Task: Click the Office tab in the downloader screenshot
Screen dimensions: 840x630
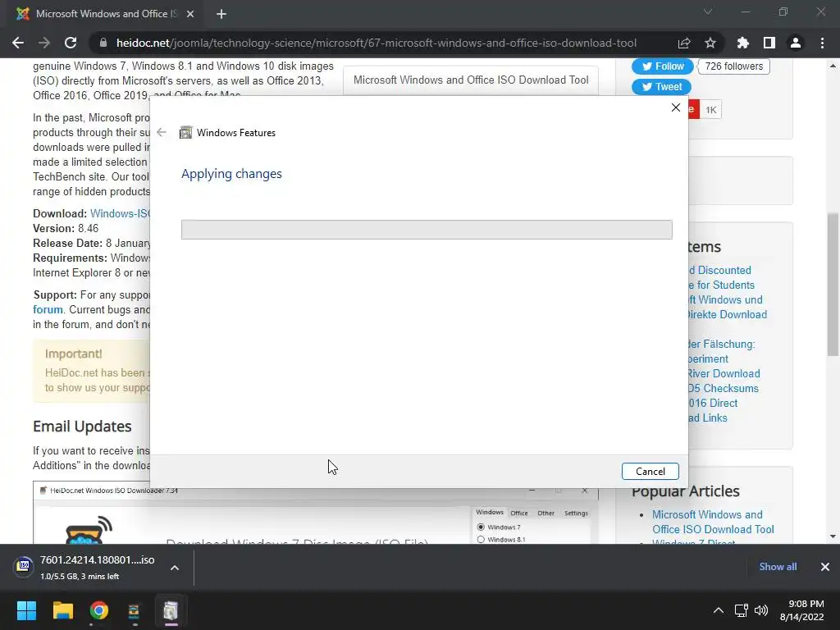Action: [518, 514]
